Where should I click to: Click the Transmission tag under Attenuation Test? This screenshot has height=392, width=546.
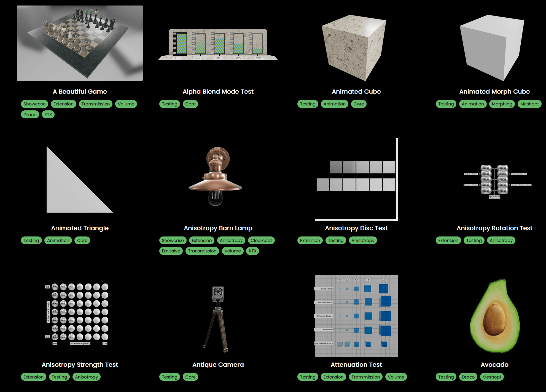tap(365, 377)
